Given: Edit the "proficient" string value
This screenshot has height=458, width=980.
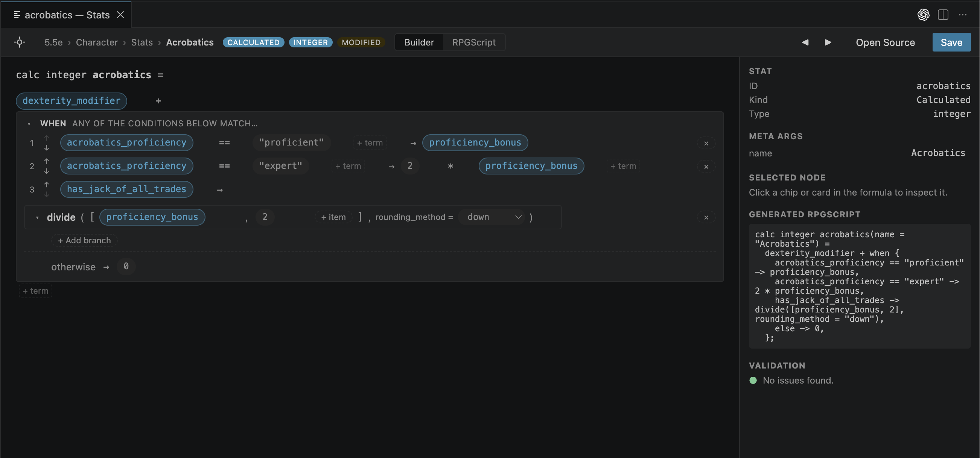Looking at the screenshot, I should point(291,143).
